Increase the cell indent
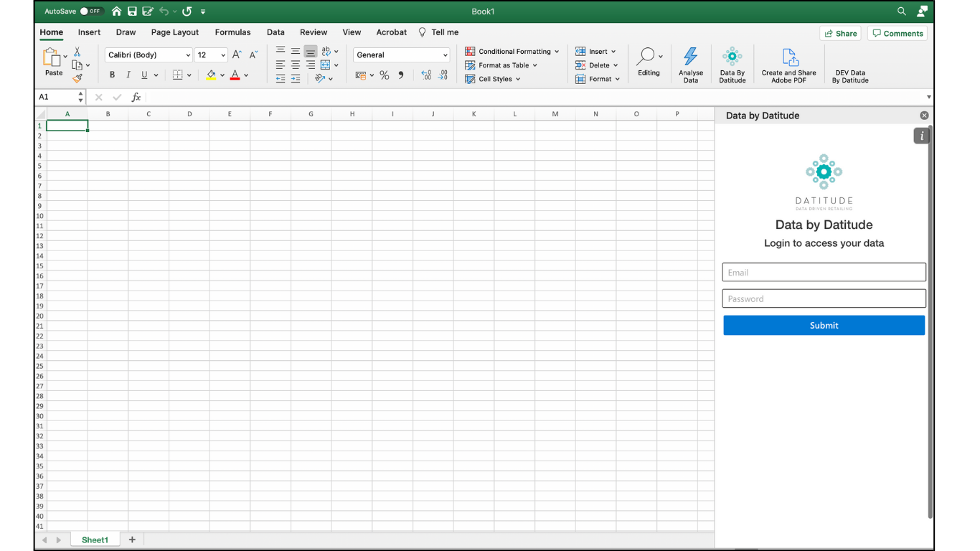This screenshot has height=551, width=980. (296, 79)
